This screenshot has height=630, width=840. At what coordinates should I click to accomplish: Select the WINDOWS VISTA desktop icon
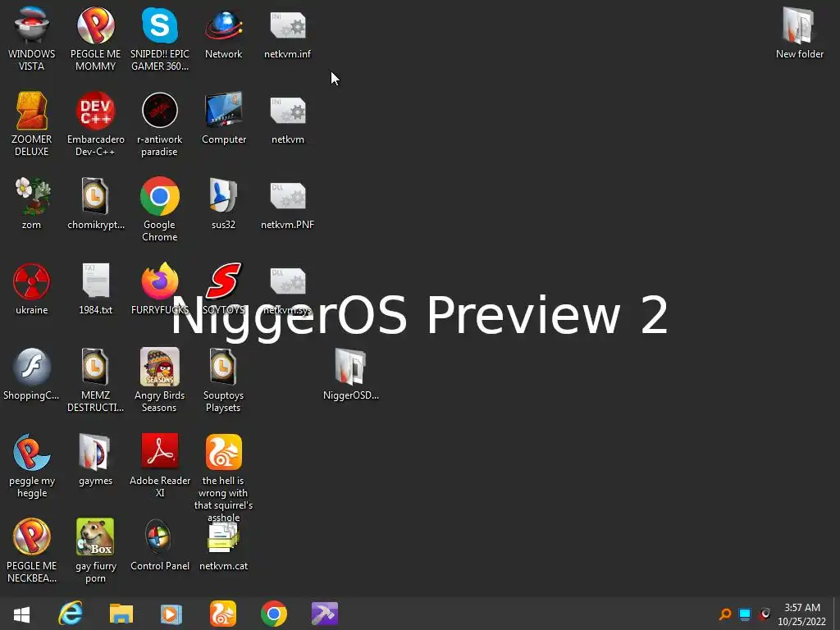tap(32, 39)
